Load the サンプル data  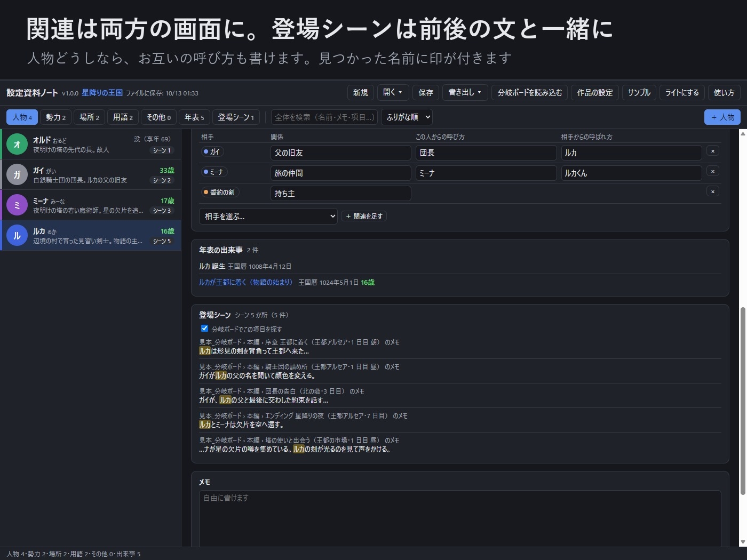pyautogui.click(x=639, y=92)
